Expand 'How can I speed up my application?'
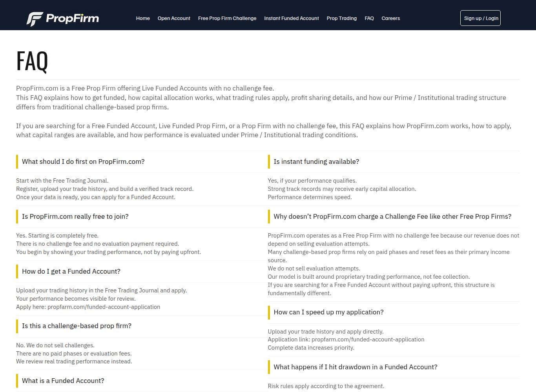The image size is (536, 392). click(394, 312)
